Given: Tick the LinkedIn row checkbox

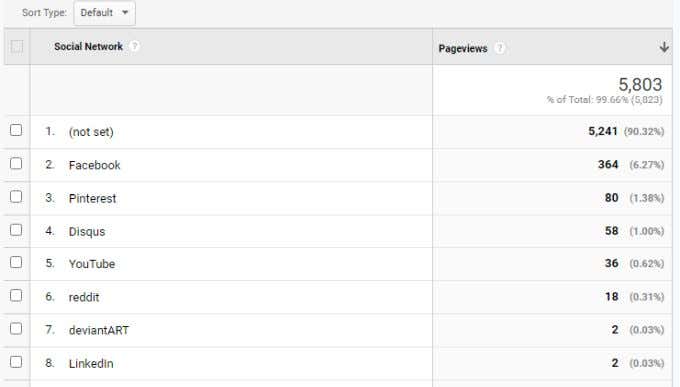Looking at the screenshot, I should tap(16, 362).
